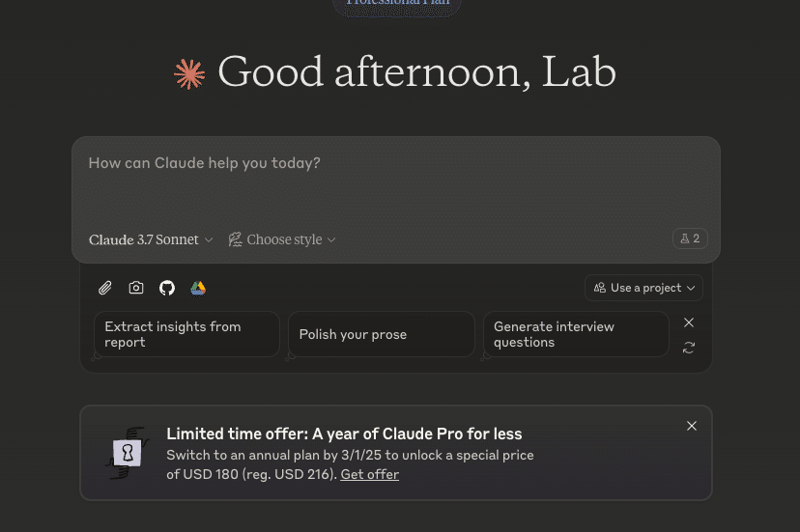Pick the Generate interview questions suggestion

[576, 334]
